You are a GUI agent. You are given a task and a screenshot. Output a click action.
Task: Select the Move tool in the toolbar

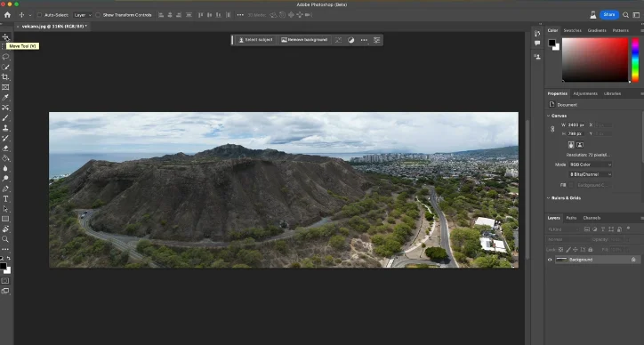(5, 37)
